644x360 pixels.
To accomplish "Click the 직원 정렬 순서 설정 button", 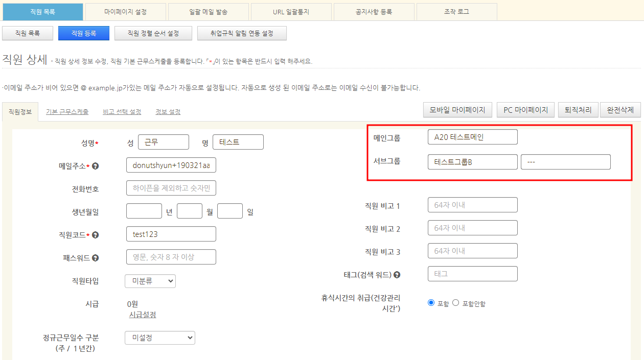I will click(153, 33).
